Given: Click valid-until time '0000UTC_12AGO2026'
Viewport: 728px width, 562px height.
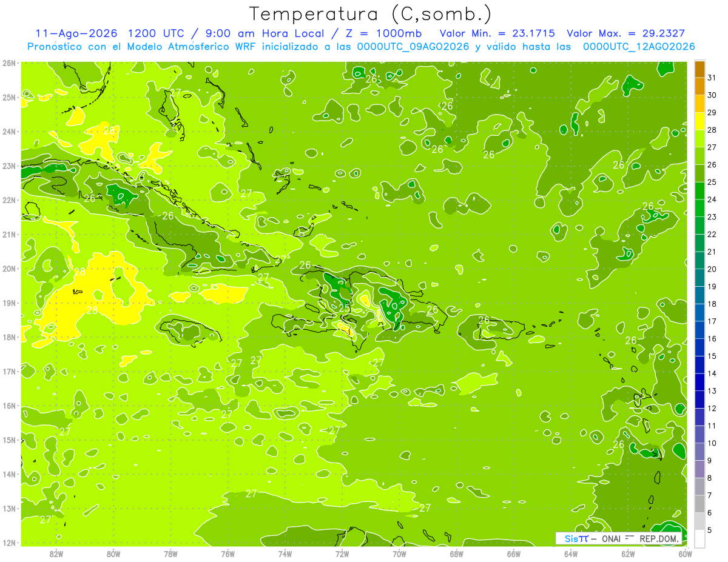Looking at the screenshot, I should coord(639,47).
